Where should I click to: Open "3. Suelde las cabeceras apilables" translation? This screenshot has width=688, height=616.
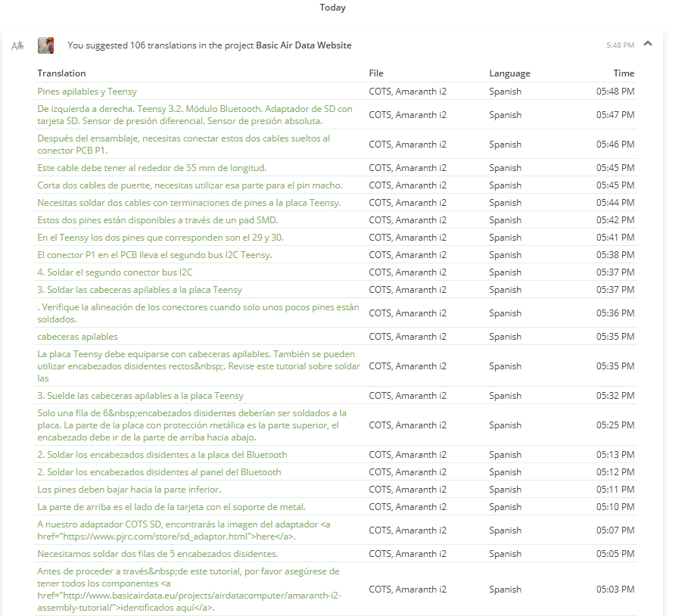click(141, 395)
